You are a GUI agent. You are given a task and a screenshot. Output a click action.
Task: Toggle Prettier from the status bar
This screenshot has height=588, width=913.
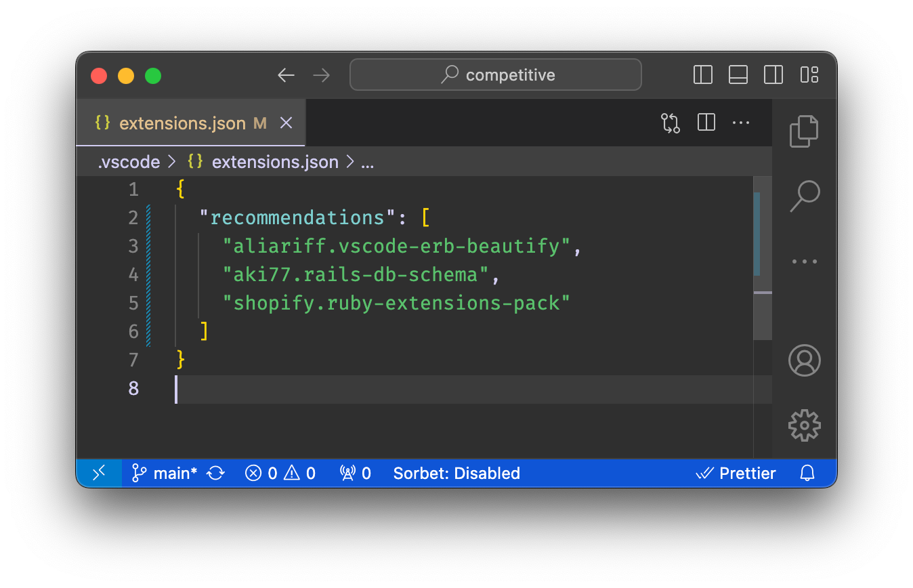[x=736, y=473]
